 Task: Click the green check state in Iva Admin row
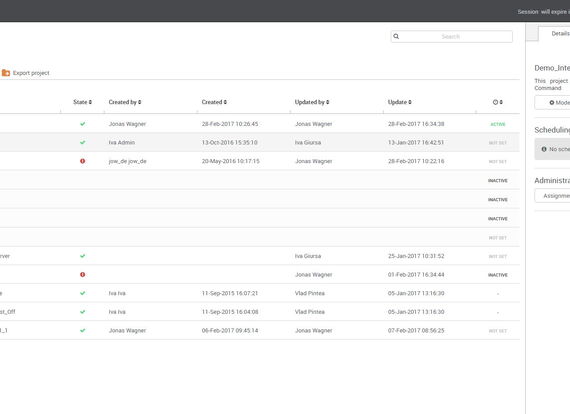coord(83,142)
